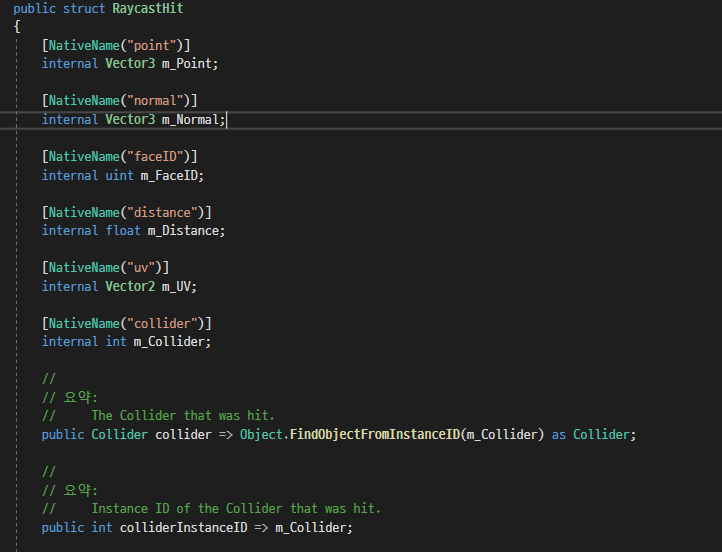This screenshot has height=552, width=722.
Task: Click the lowercase collider property name
Action: 183,435
